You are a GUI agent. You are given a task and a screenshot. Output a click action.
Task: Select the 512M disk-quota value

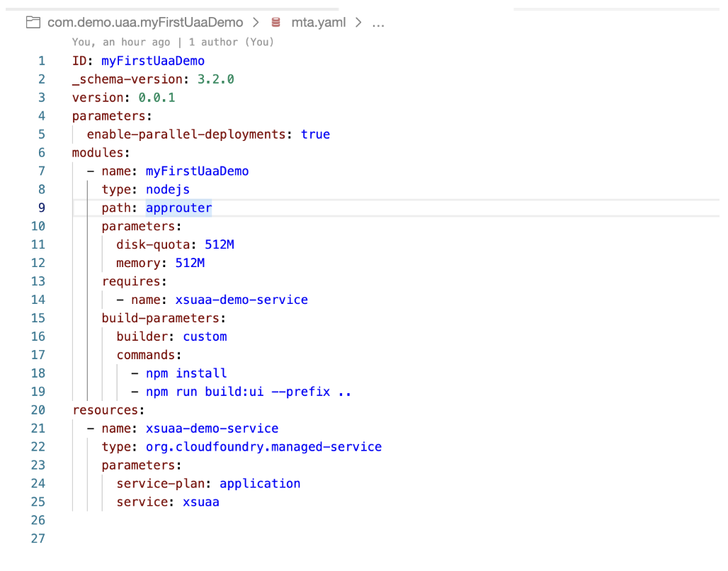point(220,244)
